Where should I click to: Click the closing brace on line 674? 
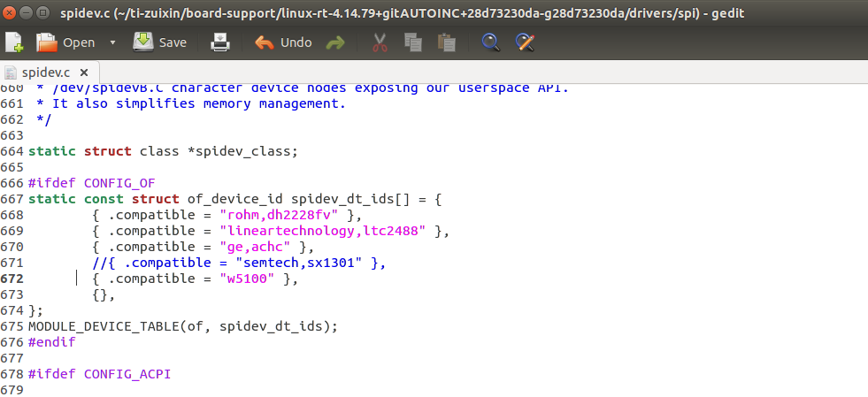[35, 310]
